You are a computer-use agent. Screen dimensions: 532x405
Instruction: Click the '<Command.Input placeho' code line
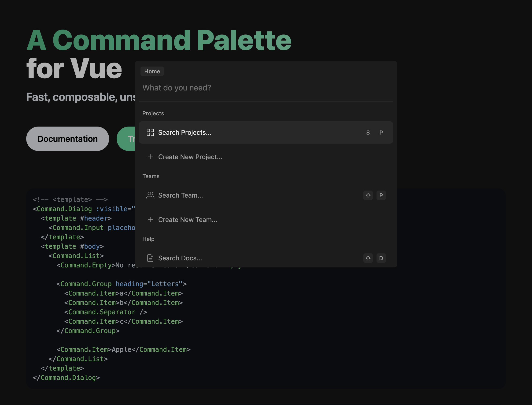[92, 228]
